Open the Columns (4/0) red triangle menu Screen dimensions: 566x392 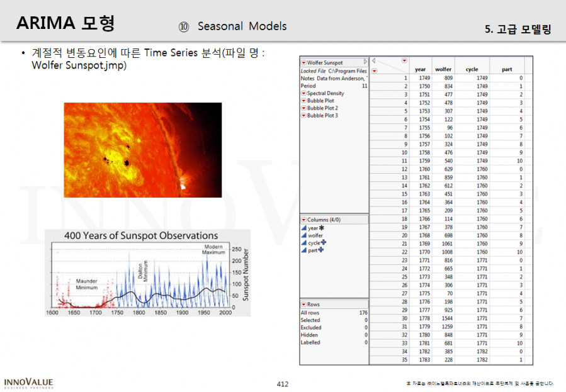click(x=303, y=220)
